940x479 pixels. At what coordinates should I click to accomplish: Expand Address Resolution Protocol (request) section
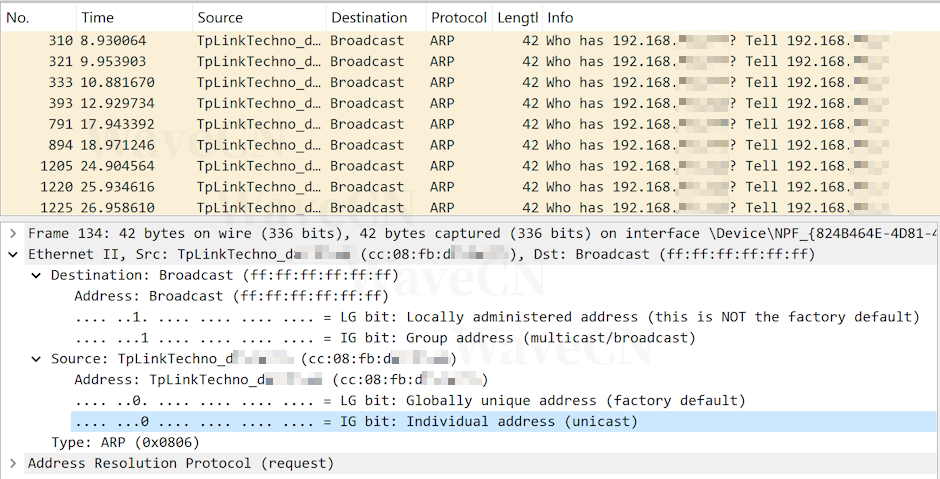pyautogui.click(x=12, y=463)
